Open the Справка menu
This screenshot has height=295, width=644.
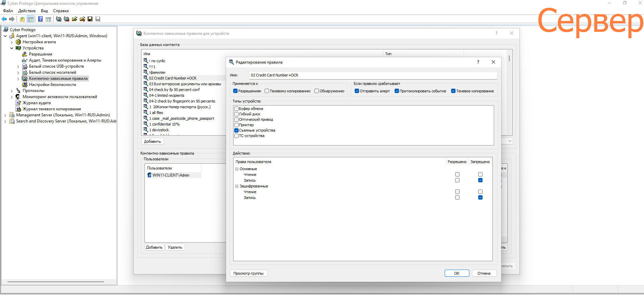[61, 11]
